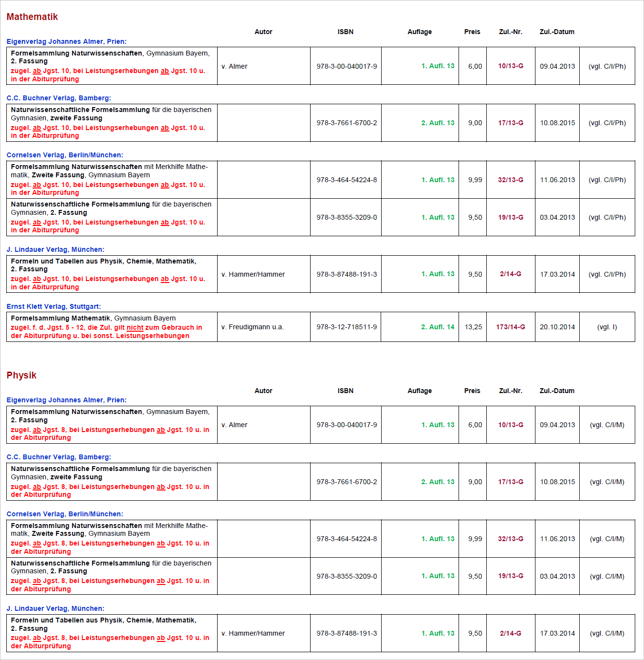Click author cell v. Freudigmann u.a.
644x660 pixels.
point(252,327)
